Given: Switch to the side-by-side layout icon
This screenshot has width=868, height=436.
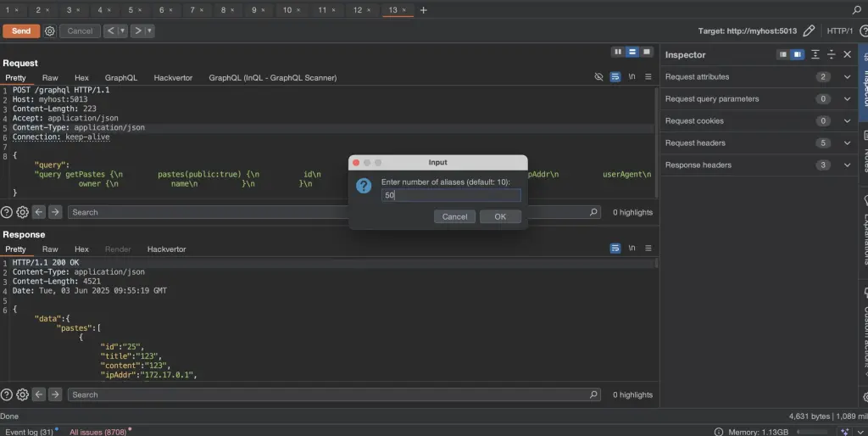Looking at the screenshot, I should tap(618, 52).
